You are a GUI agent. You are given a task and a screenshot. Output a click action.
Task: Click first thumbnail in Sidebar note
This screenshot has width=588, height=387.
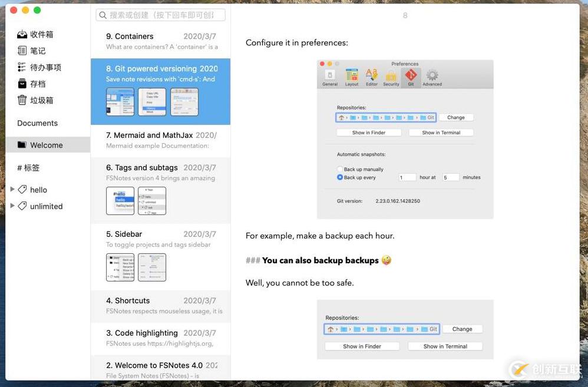[x=120, y=267]
